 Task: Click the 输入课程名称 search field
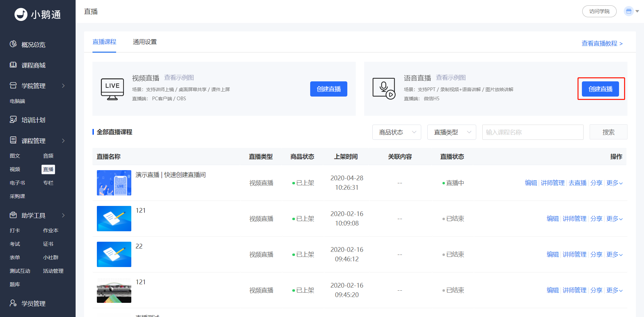(533, 132)
